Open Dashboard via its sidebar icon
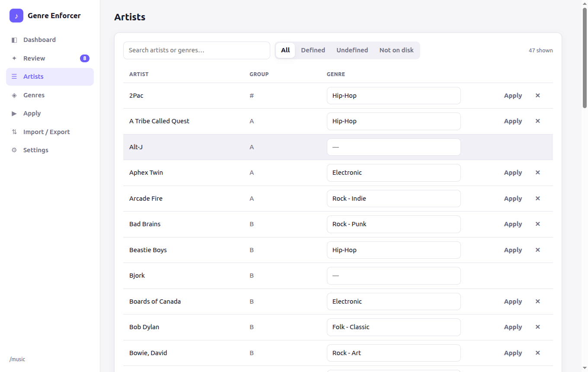Screen dimensions: 588x372 pos(14,40)
